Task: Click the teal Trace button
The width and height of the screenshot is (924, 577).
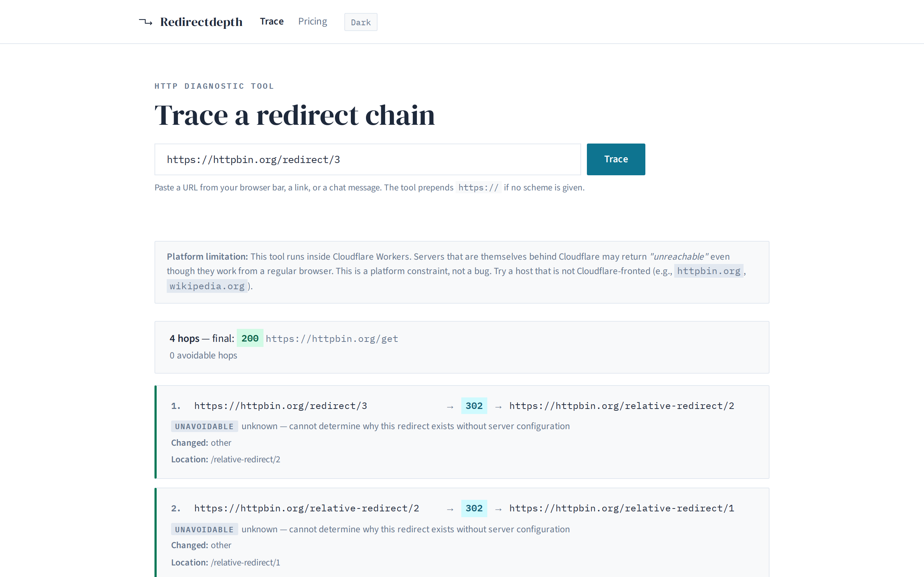Action: pos(615,159)
